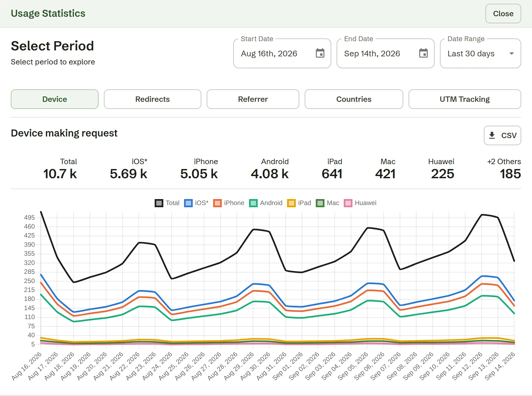Close the Usage Statistics dialog
The image size is (532, 396).
(x=503, y=14)
